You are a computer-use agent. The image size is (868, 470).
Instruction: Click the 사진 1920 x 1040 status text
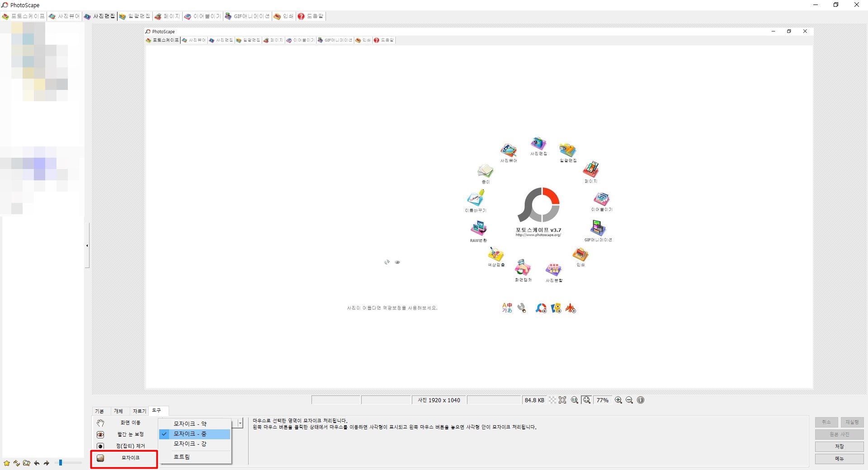point(439,400)
